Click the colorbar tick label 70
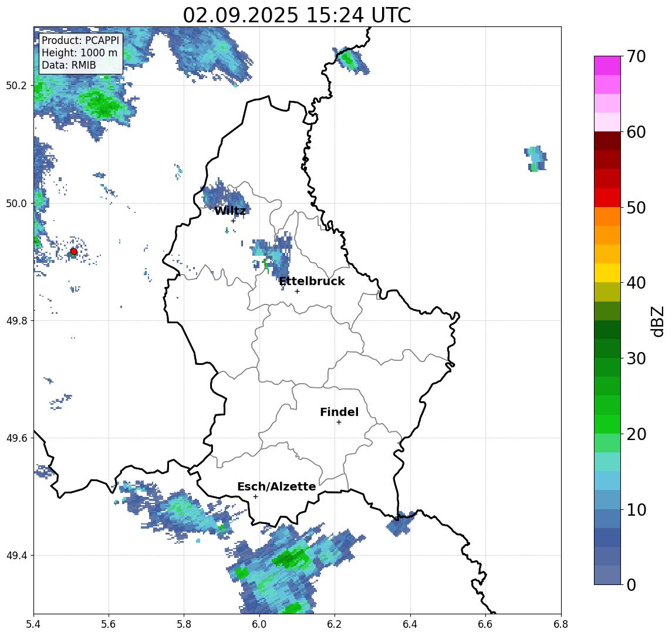This screenshot has width=672, height=636. [636, 56]
